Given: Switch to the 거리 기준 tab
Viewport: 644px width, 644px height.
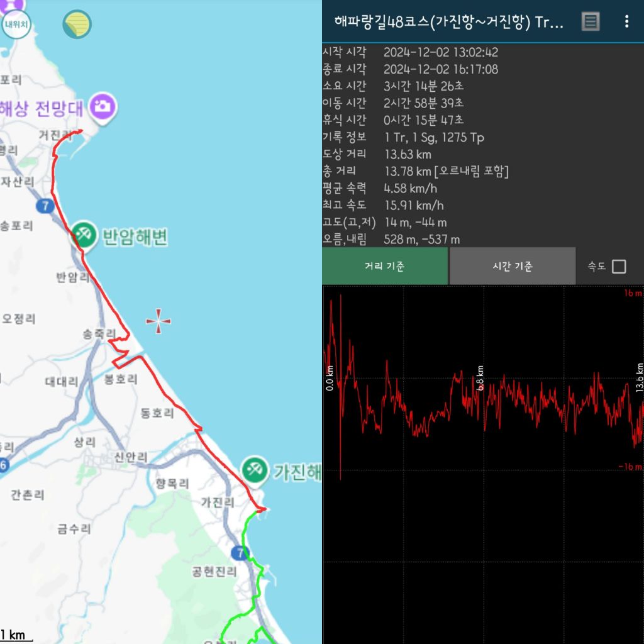Looking at the screenshot, I should click(x=385, y=266).
